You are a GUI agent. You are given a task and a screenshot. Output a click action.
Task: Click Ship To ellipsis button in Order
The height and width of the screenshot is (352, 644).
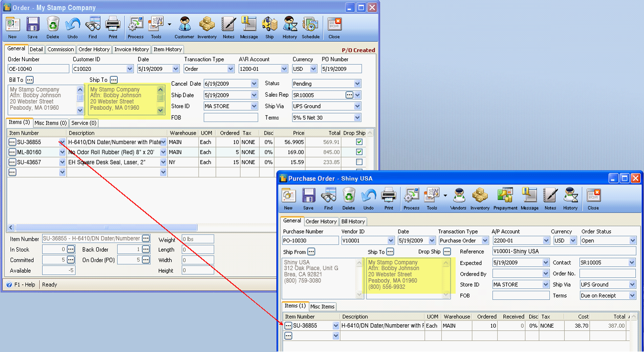click(114, 80)
